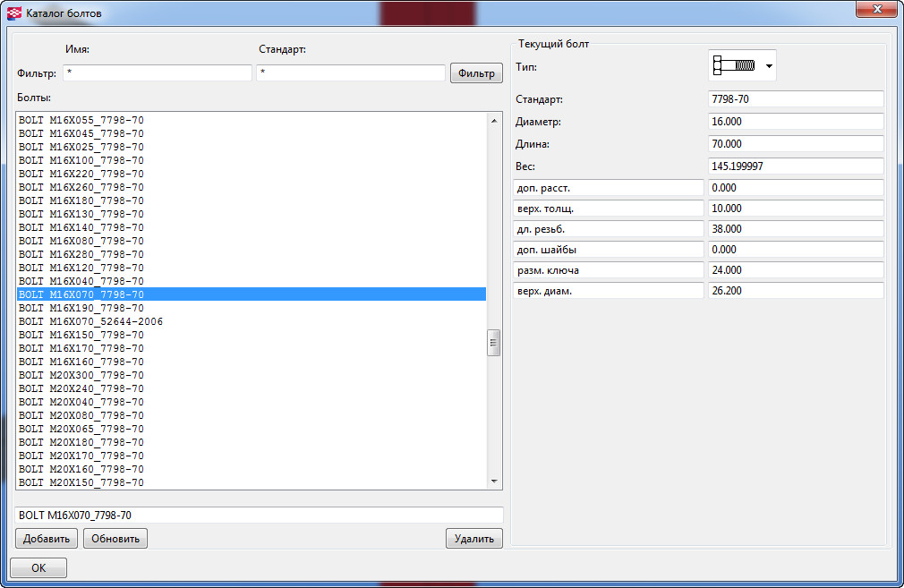
Task: Select BOLT M20X170_7798-70 in list
Action: pos(252,456)
